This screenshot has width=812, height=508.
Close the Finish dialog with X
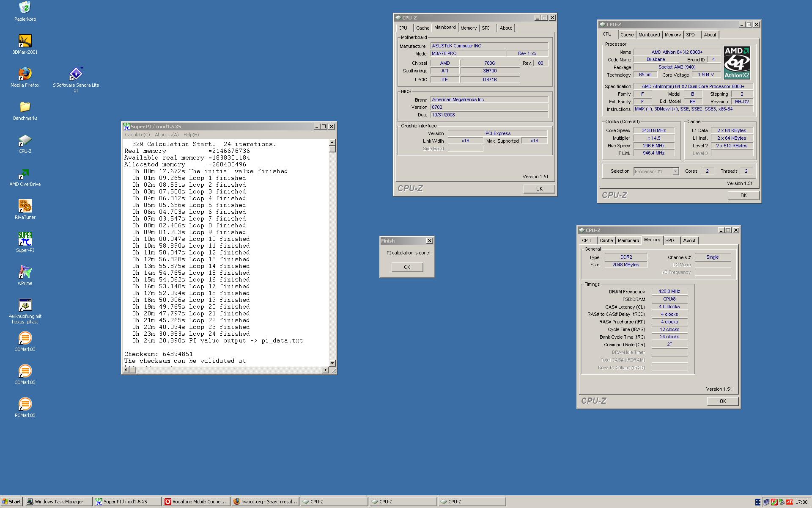point(430,241)
